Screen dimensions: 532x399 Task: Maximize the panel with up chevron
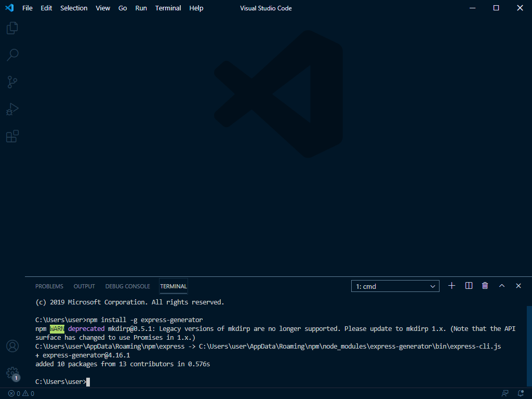click(502, 286)
